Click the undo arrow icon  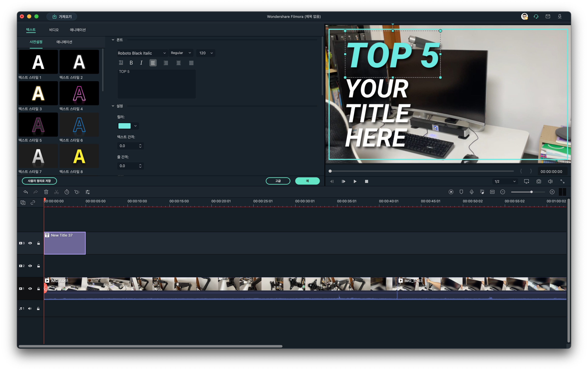26,192
